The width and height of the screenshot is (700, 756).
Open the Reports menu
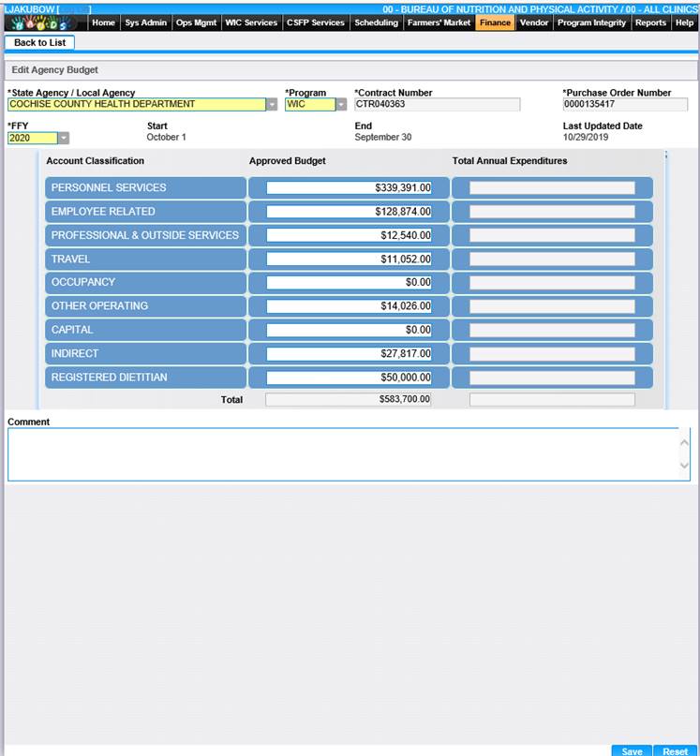[x=650, y=22]
